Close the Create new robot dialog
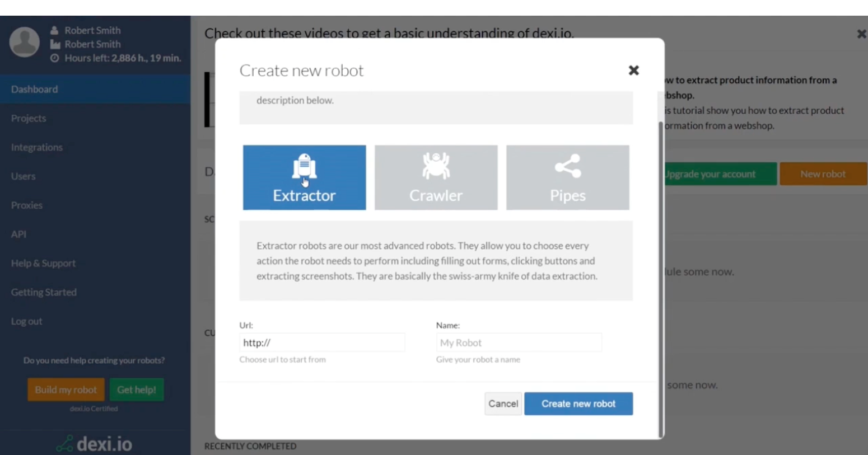The width and height of the screenshot is (868, 455). coord(633,71)
